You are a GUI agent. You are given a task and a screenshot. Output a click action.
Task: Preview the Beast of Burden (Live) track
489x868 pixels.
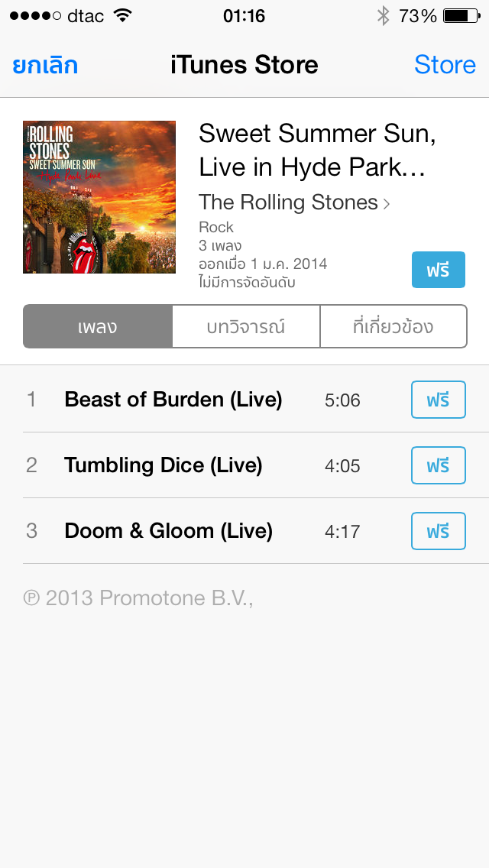[x=173, y=399]
